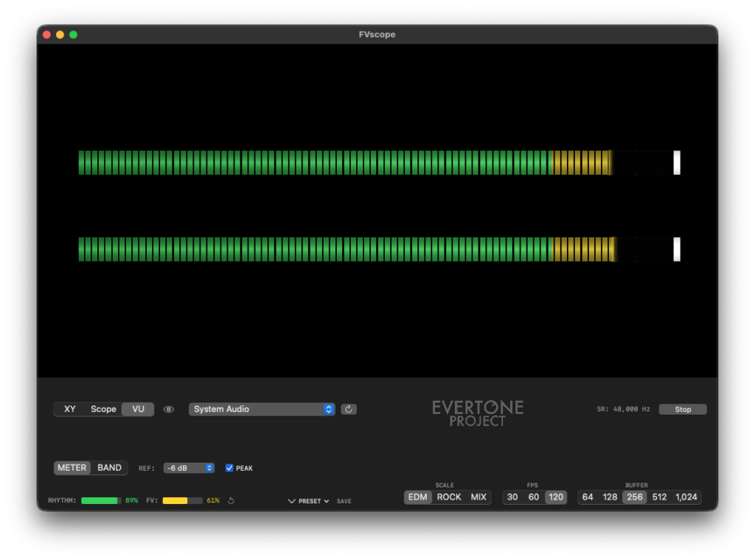Click SAVE to store the preset
Image resolution: width=755 pixels, height=560 pixels.
coord(344,501)
